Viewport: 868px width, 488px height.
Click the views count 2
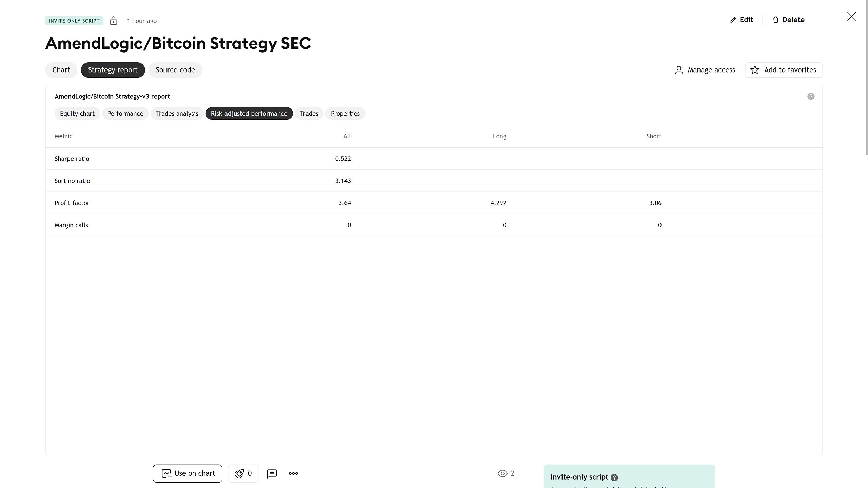click(512, 473)
